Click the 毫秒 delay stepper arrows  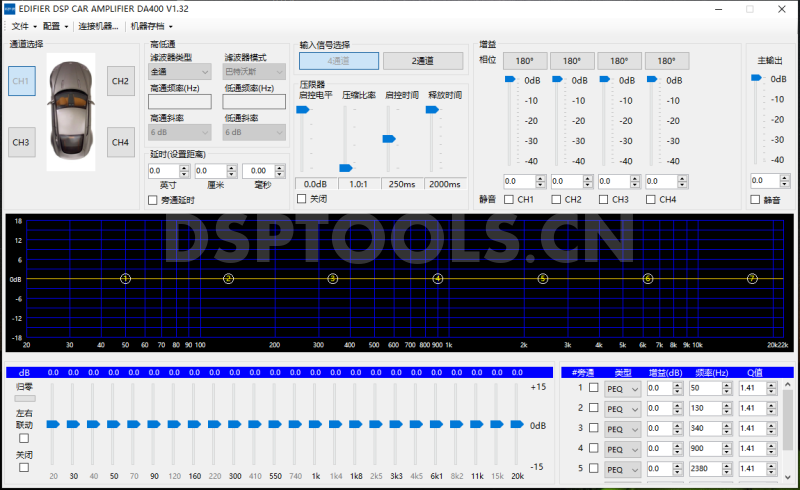pyautogui.click(x=280, y=171)
